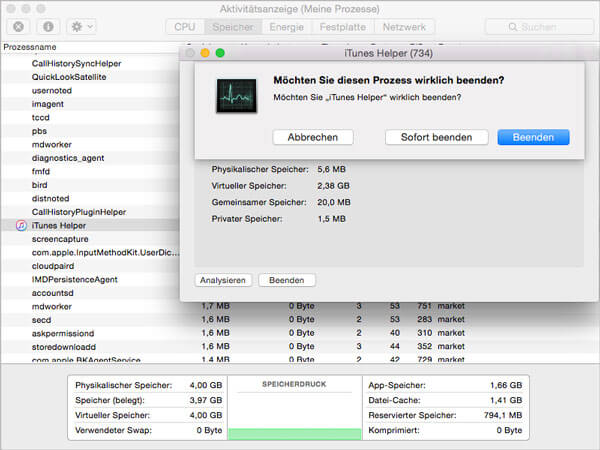Image resolution: width=600 pixels, height=450 pixels.
Task: Select the pbs process
Action: click(x=90, y=131)
